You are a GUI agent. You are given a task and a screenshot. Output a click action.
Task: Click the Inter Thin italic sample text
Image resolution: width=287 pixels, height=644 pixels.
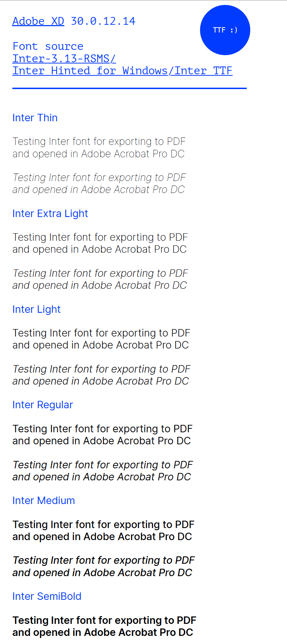click(x=99, y=183)
